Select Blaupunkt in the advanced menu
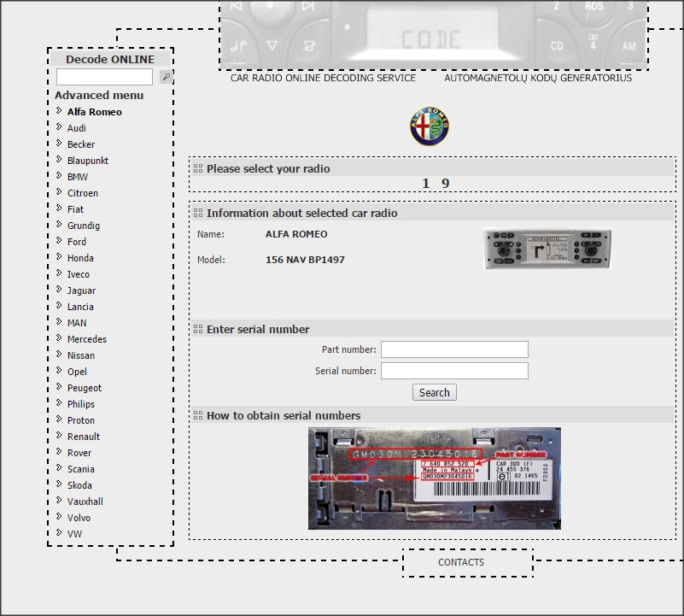This screenshot has height=616, width=684. point(88,161)
